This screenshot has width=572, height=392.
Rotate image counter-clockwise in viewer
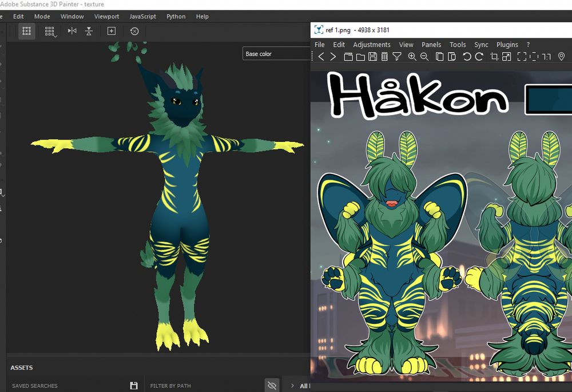point(467,57)
